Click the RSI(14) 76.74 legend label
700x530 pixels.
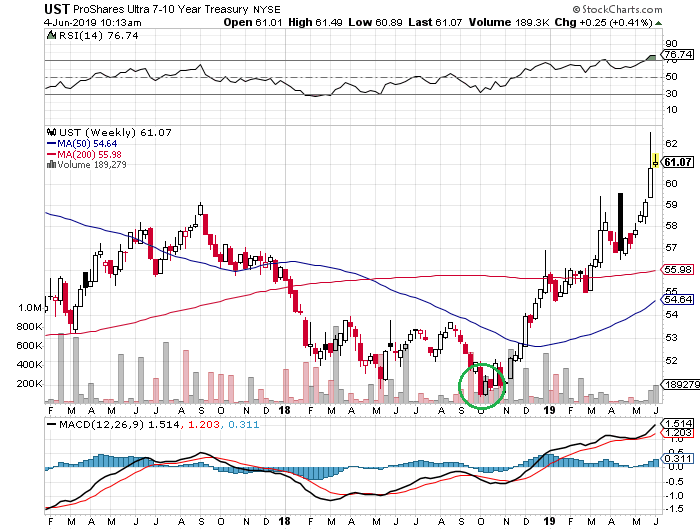(x=99, y=36)
